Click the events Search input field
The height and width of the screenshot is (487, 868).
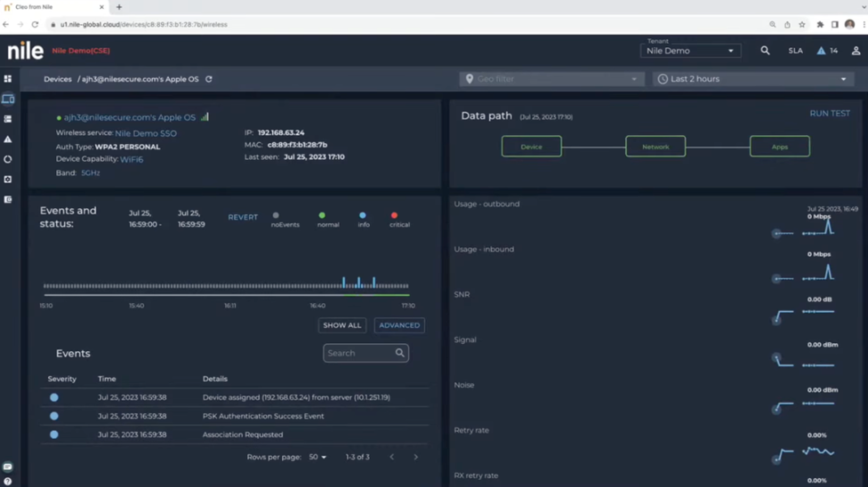click(x=359, y=353)
